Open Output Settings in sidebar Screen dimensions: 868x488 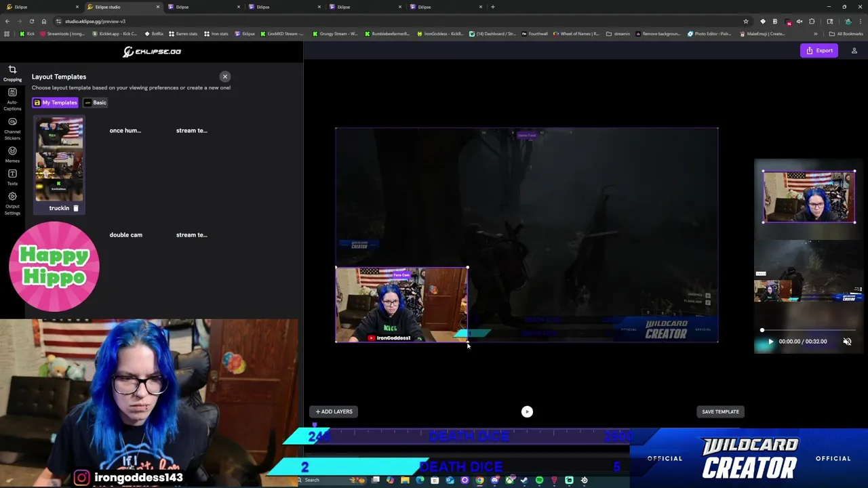pos(12,204)
